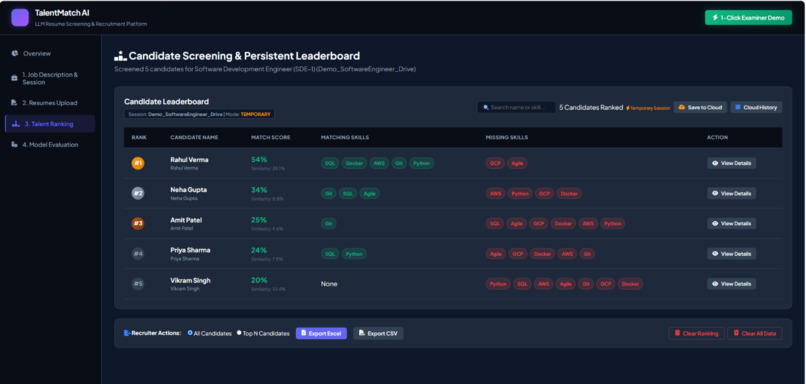Click Neha Gupta's matching Agile tag

coord(370,193)
